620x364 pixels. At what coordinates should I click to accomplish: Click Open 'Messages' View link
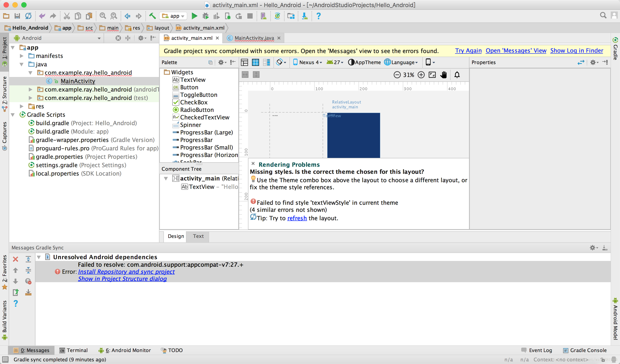[516, 51]
